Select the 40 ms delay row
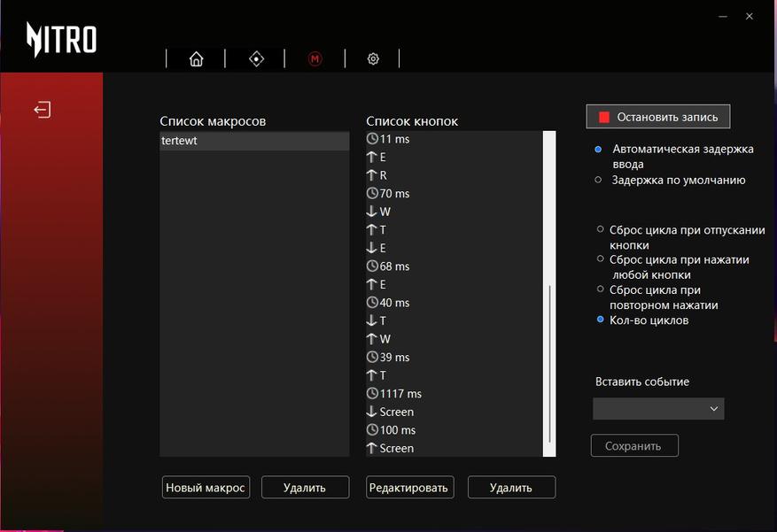The height and width of the screenshot is (532, 777). [455, 303]
